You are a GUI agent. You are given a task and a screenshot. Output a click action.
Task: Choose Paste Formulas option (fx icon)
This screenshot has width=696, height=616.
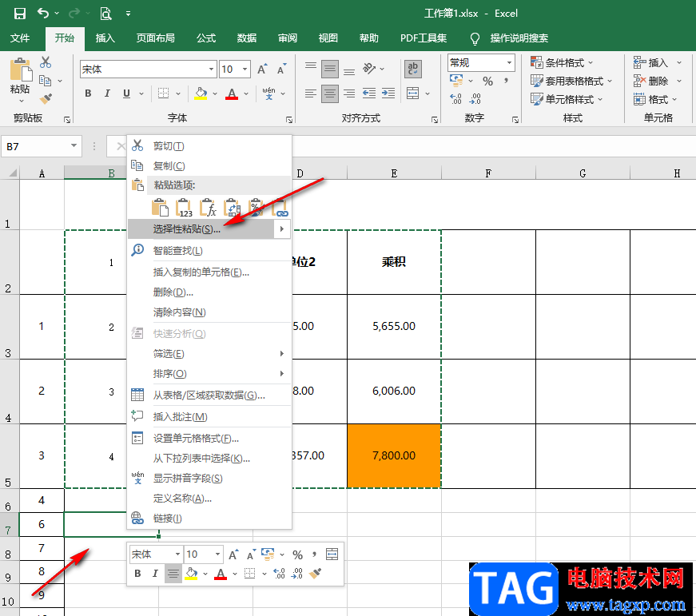[x=209, y=208]
